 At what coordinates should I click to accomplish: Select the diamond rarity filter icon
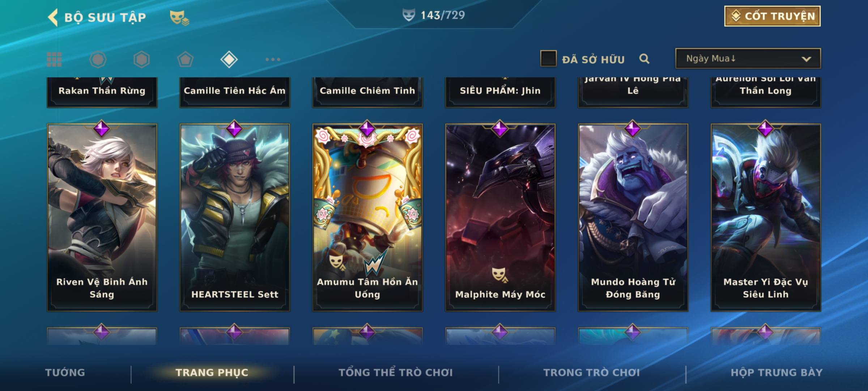click(229, 59)
